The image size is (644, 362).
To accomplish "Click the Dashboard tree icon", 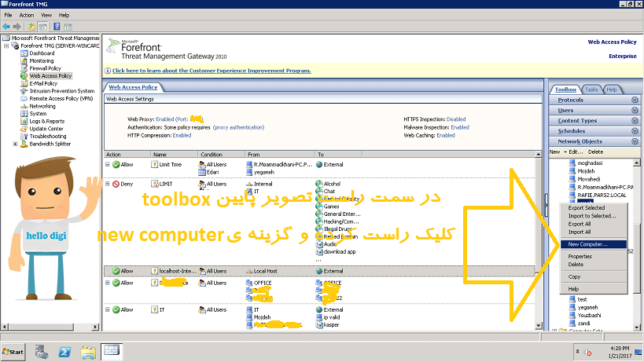I will [24, 53].
